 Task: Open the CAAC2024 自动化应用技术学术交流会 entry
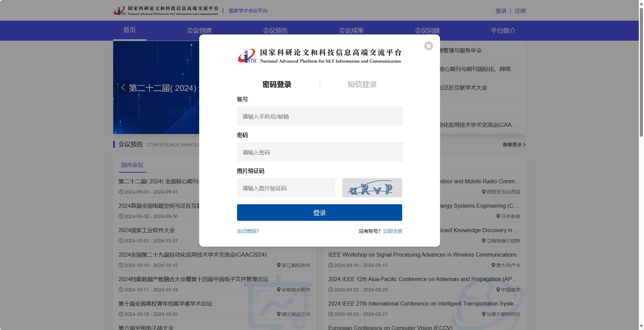pyautogui.click(x=193, y=255)
